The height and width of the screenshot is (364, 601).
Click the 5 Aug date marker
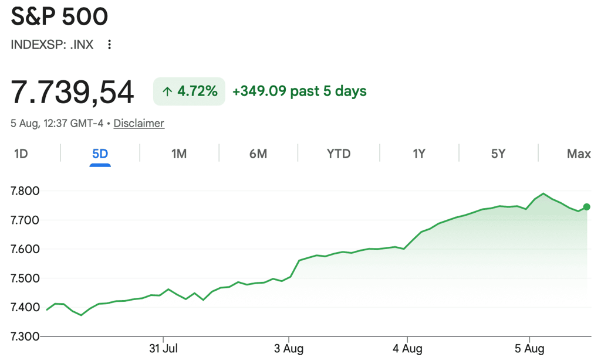[529, 349]
